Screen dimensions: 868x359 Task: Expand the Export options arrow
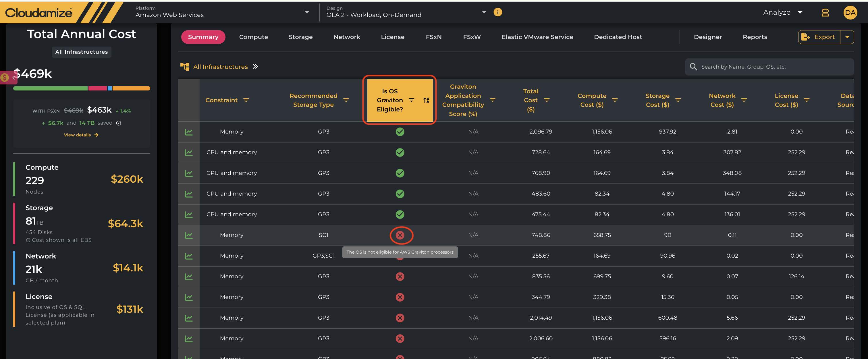[847, 37]
